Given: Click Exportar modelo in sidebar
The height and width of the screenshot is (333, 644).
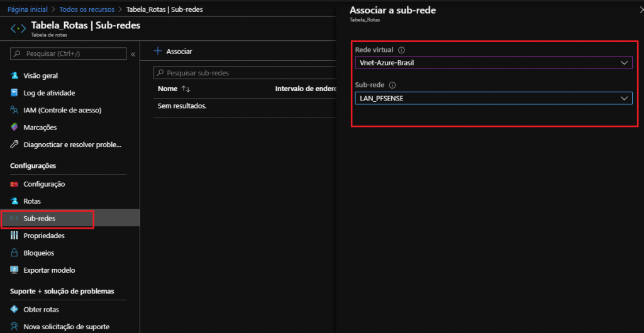Looking at the screenshot, I should point(49,270).
